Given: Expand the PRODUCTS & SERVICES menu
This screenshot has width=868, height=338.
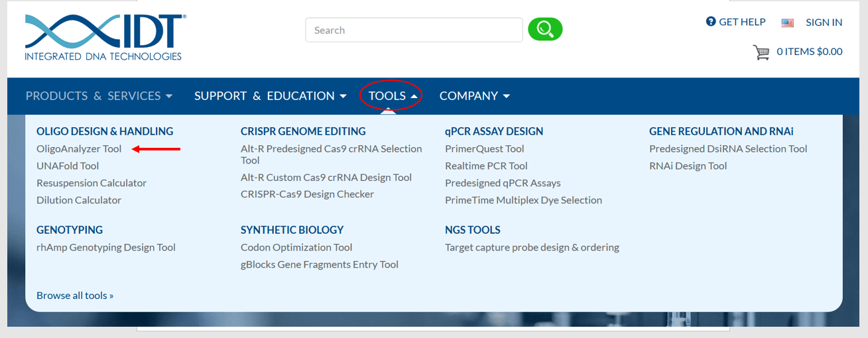Looking at the screenshot, I should [99, 96].
